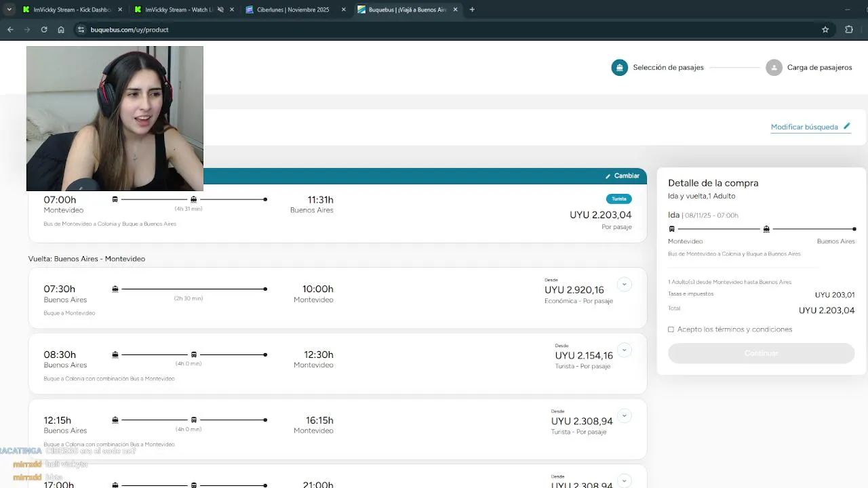Click Acepto los términos y condiciones text
The height and width of the screenshot is (488, 868).
tap(734, 329)
